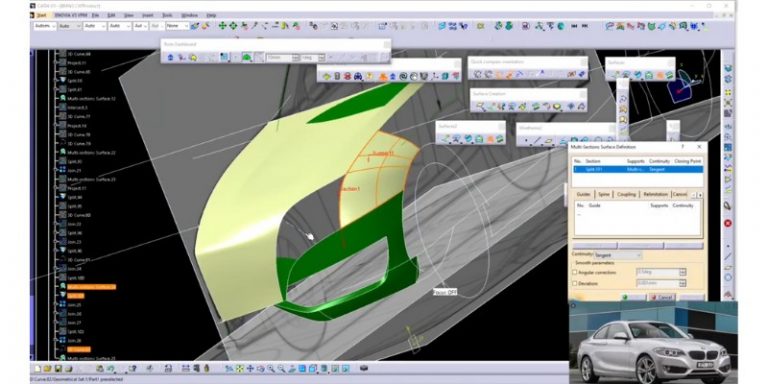
Task: Toggle the green shape button in Tools Dashboard
Action: 247,57
